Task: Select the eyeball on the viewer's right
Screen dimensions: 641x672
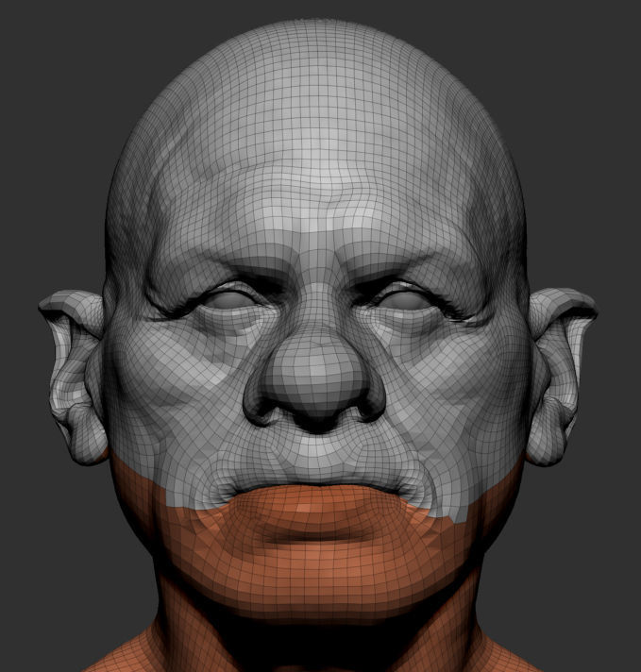Action: 404,300
